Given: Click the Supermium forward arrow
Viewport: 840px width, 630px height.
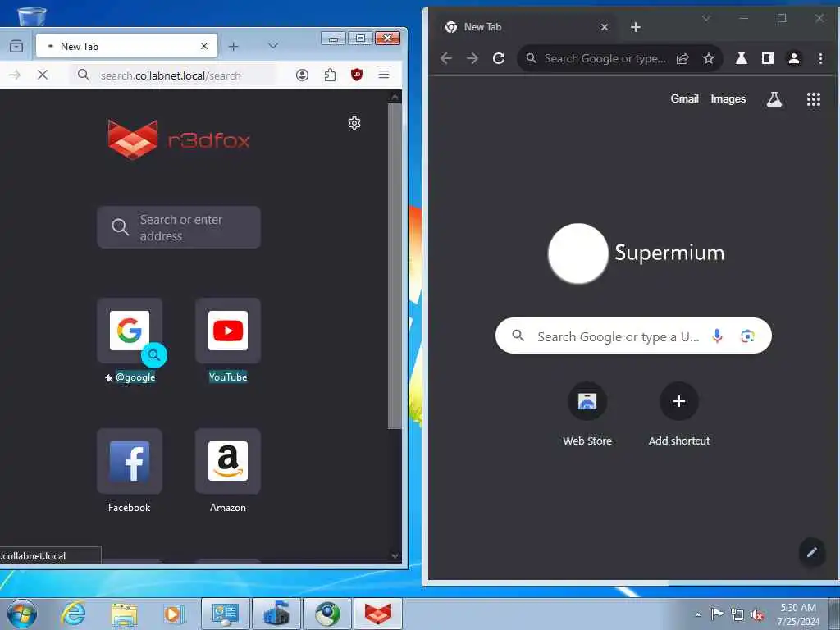Looking at the screenshot, I should (472, 58).
